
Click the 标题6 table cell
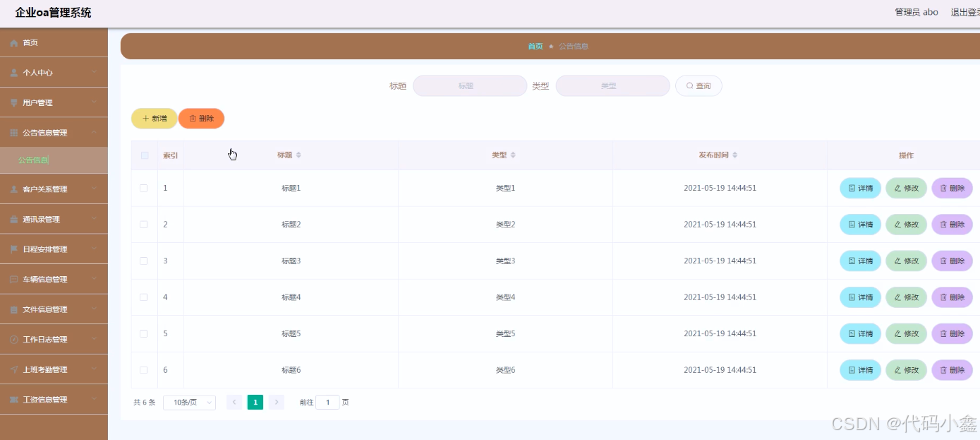(291, 370)
